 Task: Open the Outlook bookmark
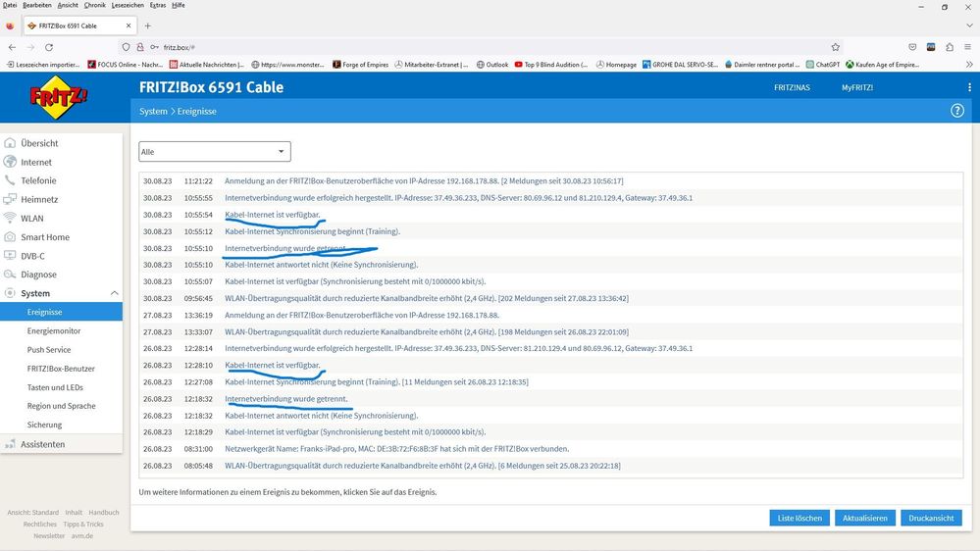click(491, 65)
